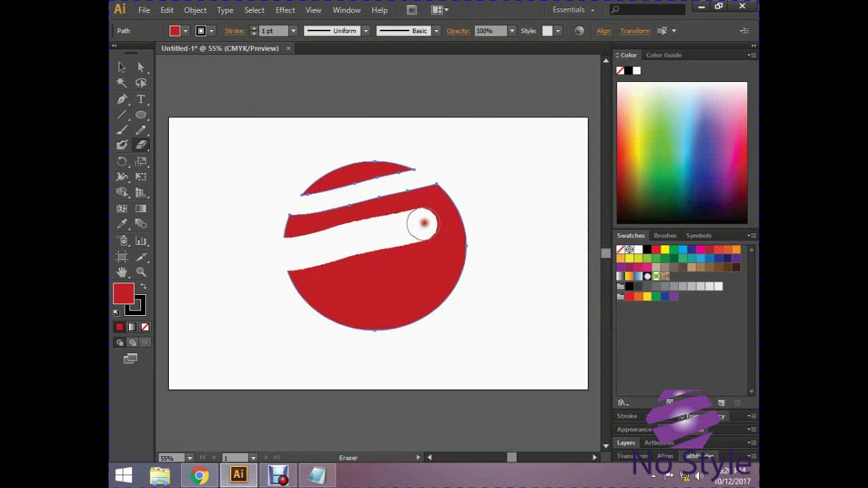Click the Opacity link
Screen dimensions: 868x488
(458, 31)
